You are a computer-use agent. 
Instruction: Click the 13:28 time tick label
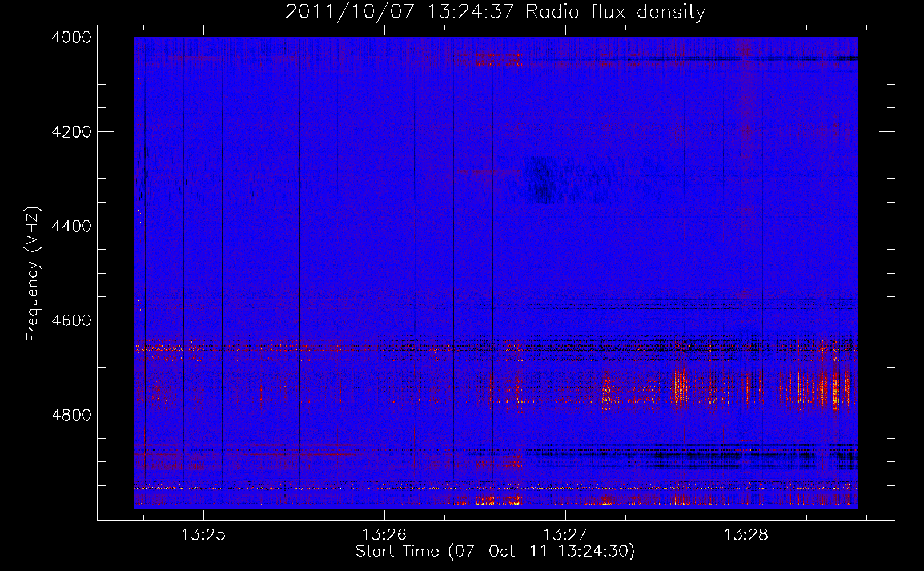pos(746,534)
